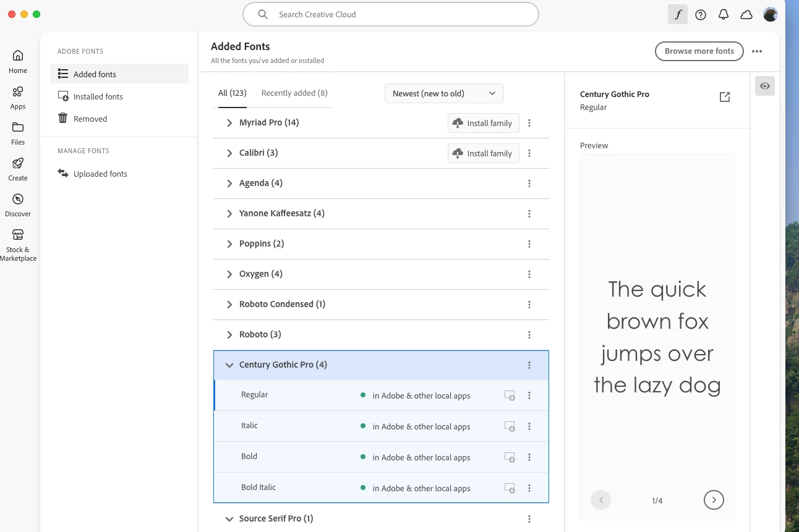Screen dimensions: 799x532
Task: Collapse the Century Gothic Pro family
Action: (229, 365)
